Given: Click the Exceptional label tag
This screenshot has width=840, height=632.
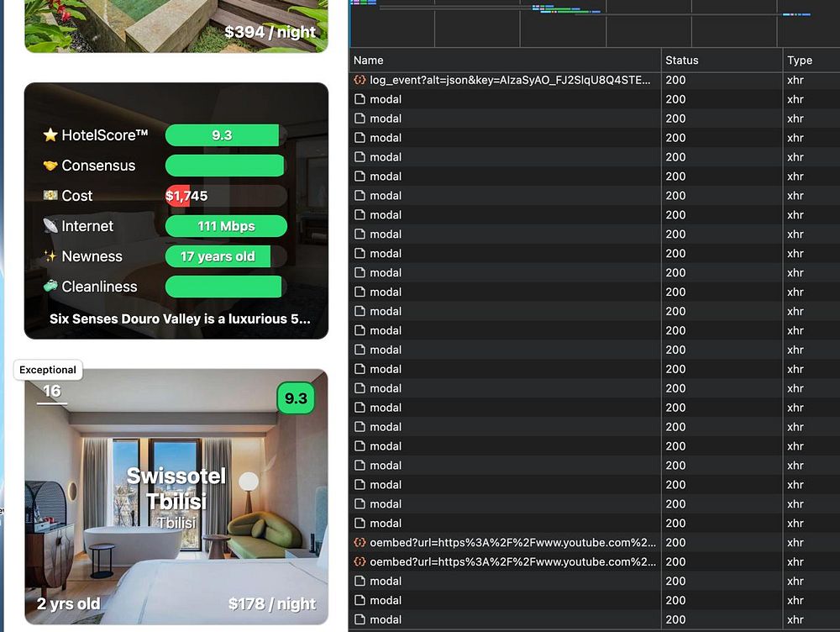Looking at the screenshot, I should [48, 370].
